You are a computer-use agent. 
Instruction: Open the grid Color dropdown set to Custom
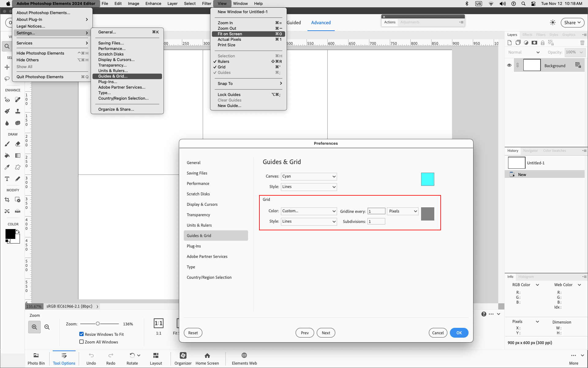click(309, 211)
